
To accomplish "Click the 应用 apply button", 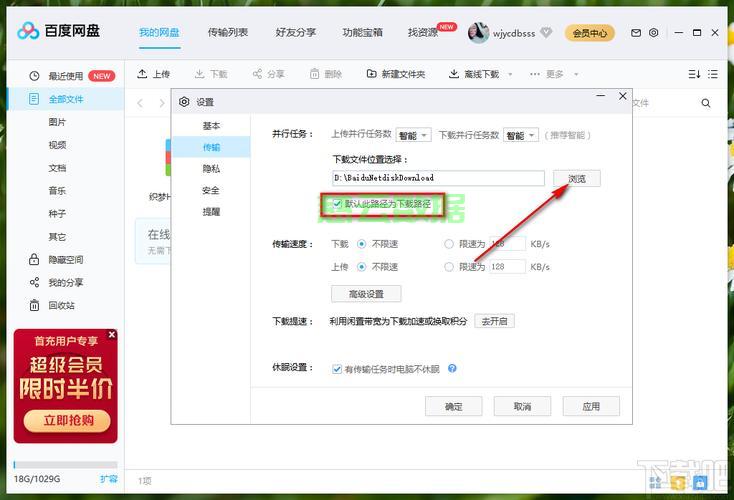I will coord(591,406).
